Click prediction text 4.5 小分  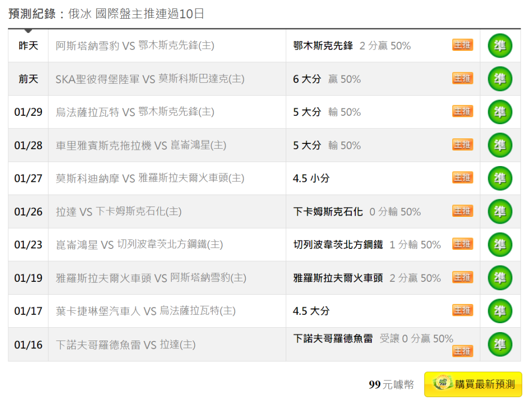click(311, 178)
